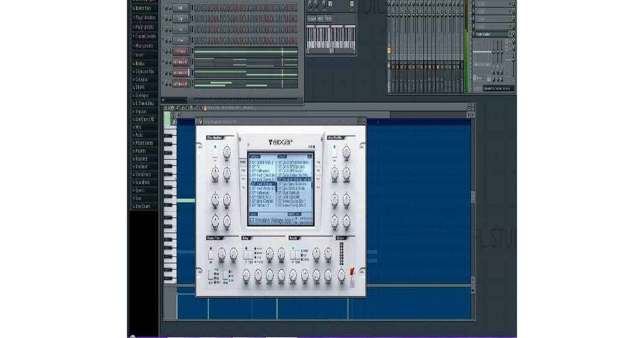Select XP Halloween category in Nexus list
Viewport: 644px width, 338px height.
(x=259, y=171)
